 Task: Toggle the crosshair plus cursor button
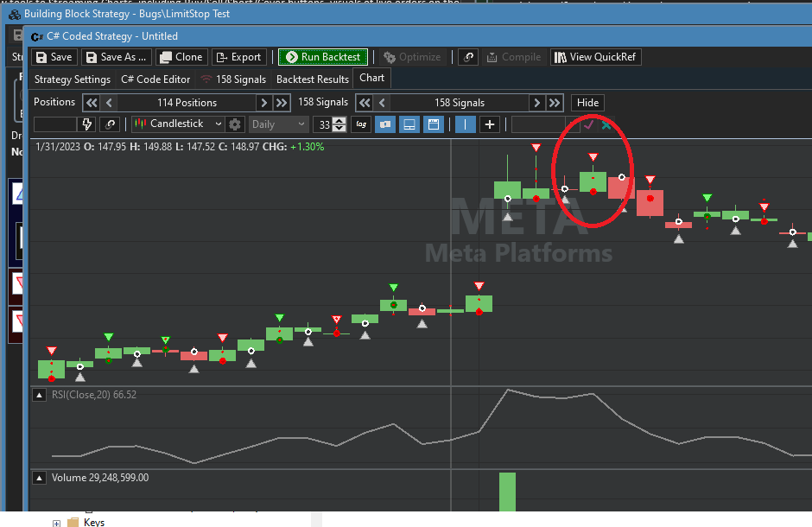pyautogui.click(x=490, y=124)
